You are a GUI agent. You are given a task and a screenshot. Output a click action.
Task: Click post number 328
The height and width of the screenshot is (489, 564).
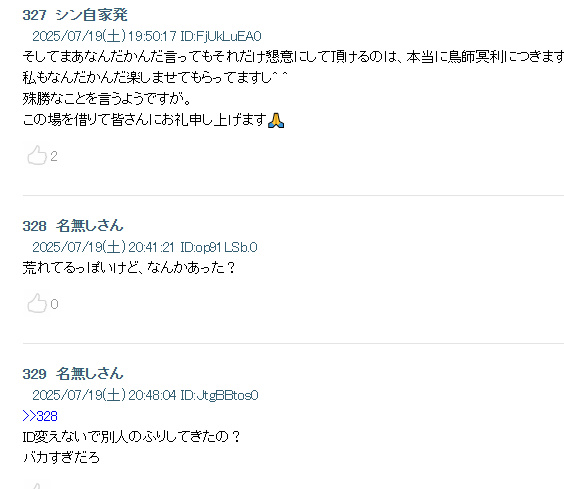point(35,226)
